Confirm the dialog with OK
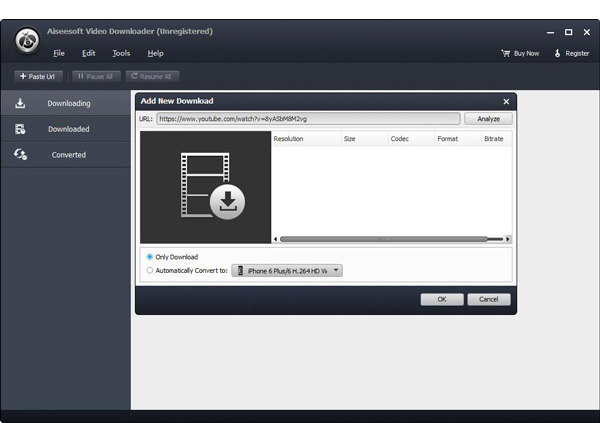Viewport: 600px width, 423px height. [x=442, y=299]
